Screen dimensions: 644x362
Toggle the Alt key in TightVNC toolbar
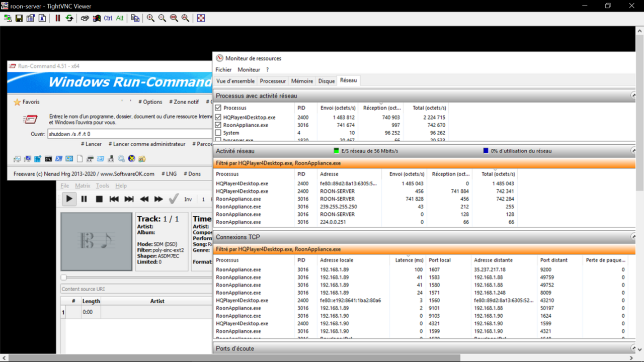tap(120, 18)
